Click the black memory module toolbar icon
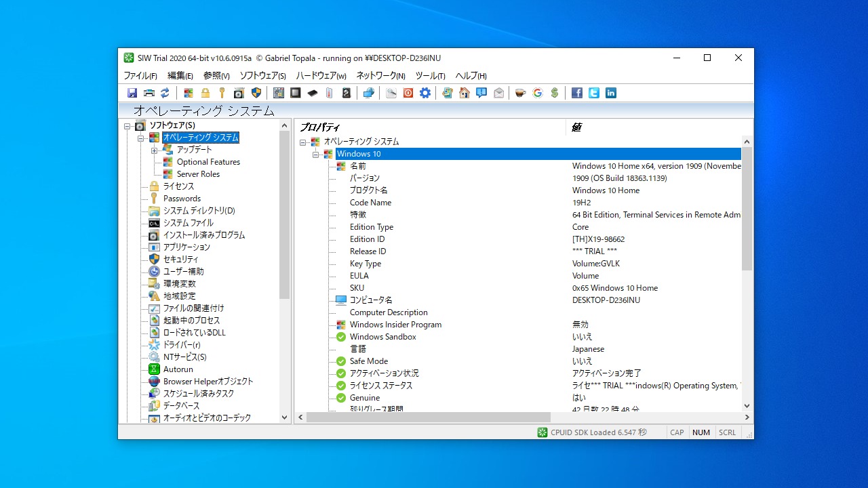Screen dimensions: 868x488 point(313,93)
